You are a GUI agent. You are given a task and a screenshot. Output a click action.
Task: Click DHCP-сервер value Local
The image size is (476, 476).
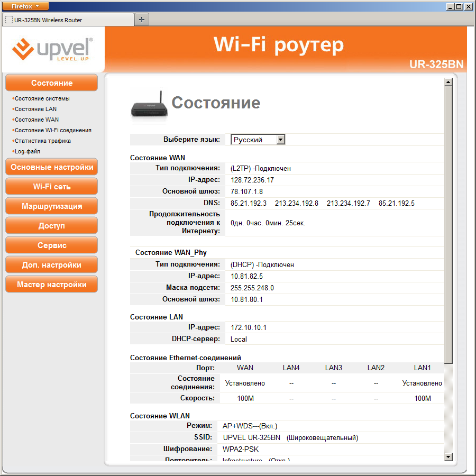239,339
